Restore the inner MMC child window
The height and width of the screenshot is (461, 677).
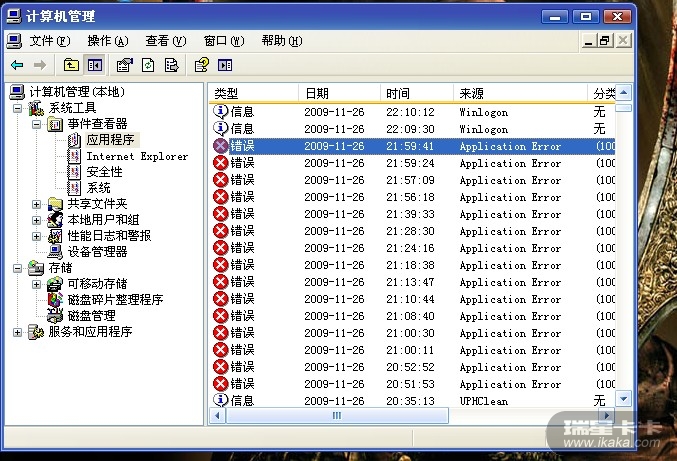(605, 41)
